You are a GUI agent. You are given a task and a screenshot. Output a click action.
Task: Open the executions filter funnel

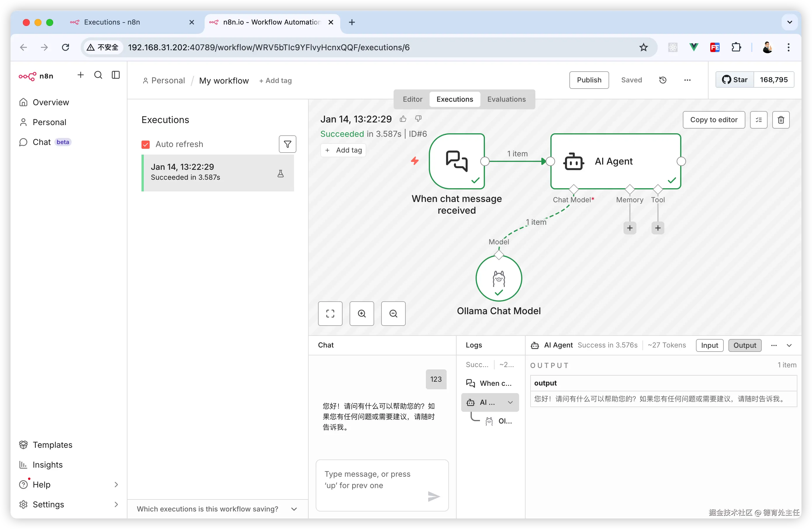[x=287, y=144]
